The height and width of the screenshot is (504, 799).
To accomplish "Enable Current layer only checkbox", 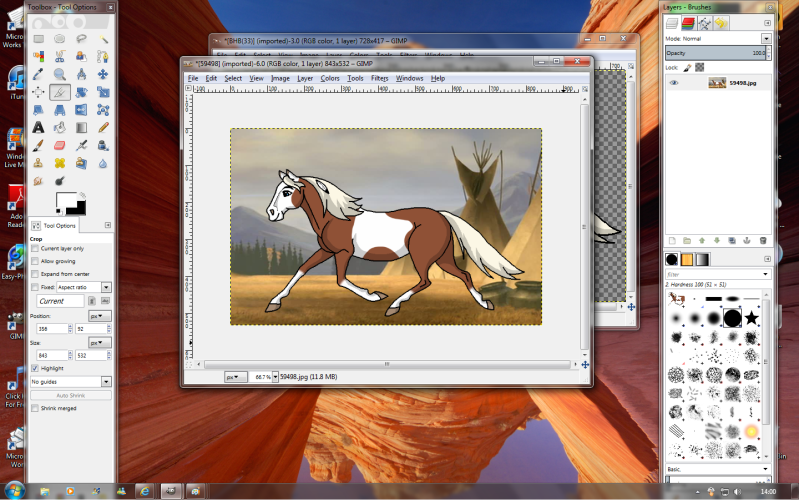I will coord(35,249).
